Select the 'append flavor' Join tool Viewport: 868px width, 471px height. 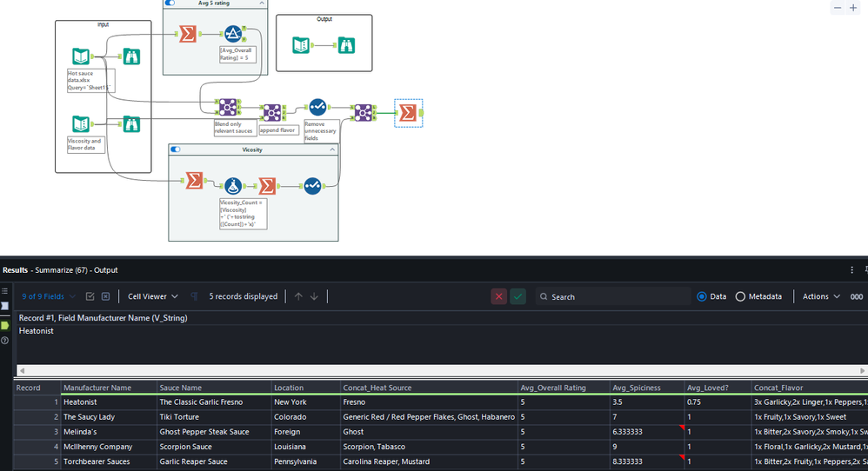point(272,112)
